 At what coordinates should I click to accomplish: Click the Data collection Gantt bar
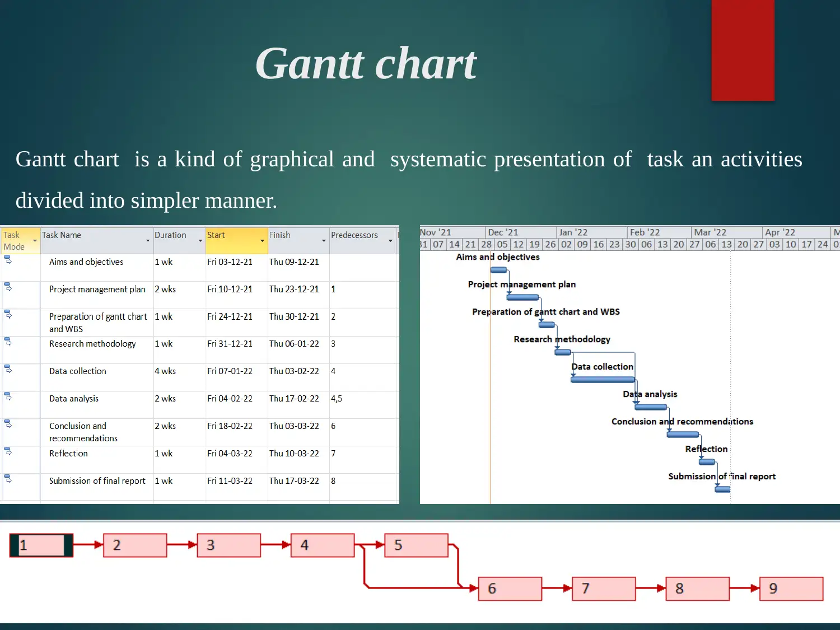[603, 380]
